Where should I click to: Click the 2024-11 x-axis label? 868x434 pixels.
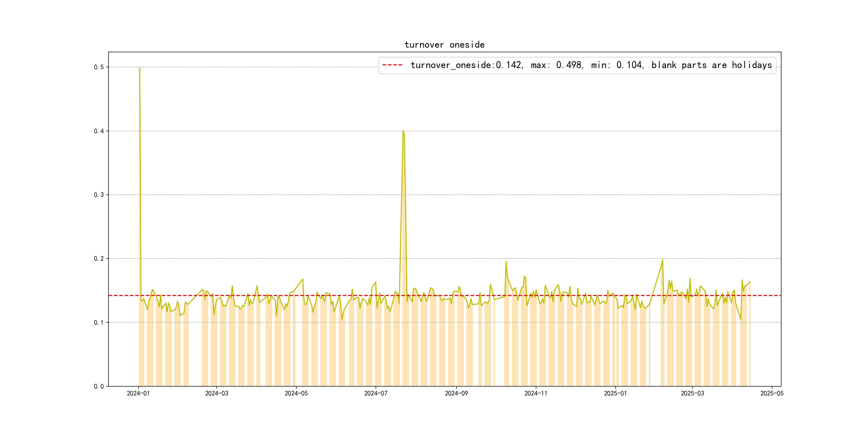[x=536, y=393]
